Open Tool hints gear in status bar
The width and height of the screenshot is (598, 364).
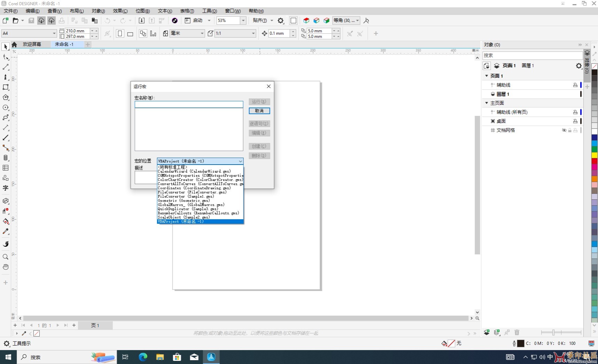[7, 343]
